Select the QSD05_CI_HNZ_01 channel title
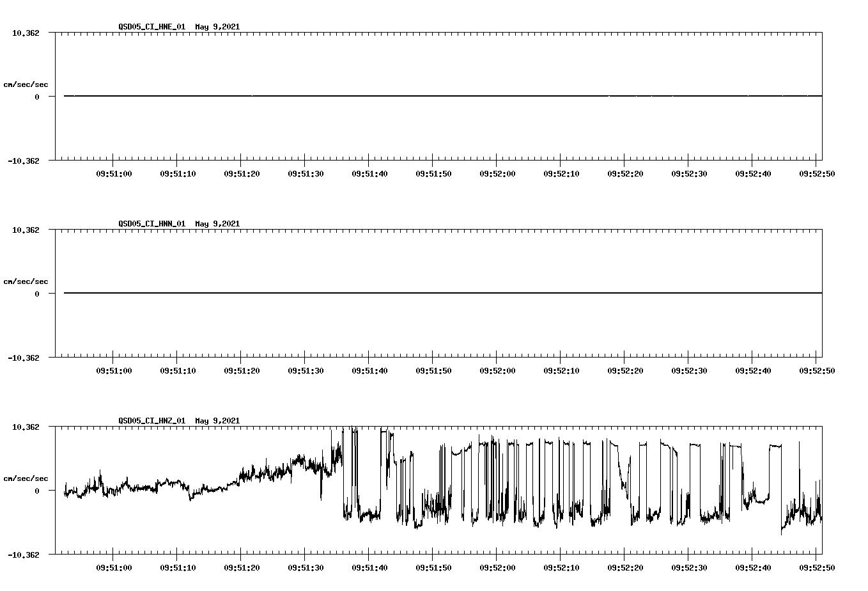The image size is (868, 591). click(x=152, y=421)
